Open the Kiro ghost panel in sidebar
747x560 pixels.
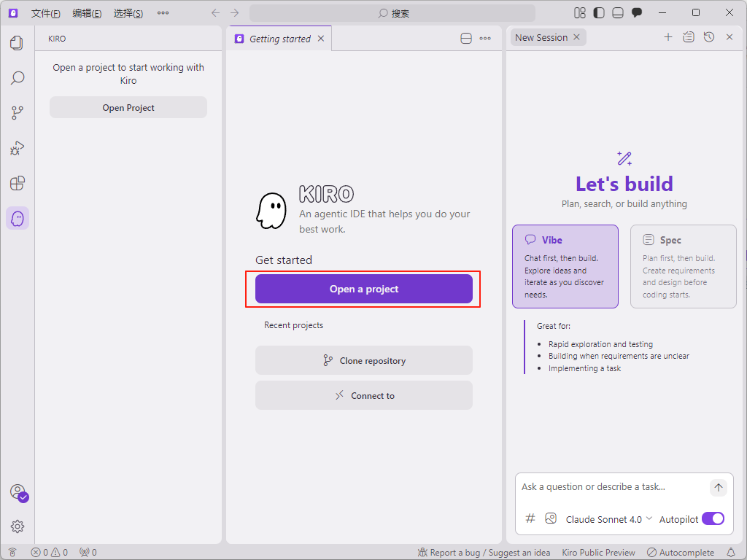tap(18, 218)
